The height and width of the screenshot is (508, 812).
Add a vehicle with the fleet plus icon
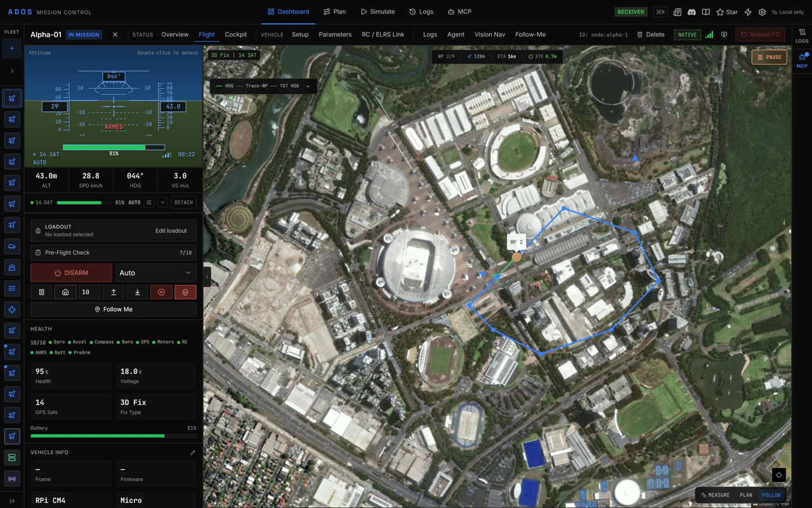(12, 48)
